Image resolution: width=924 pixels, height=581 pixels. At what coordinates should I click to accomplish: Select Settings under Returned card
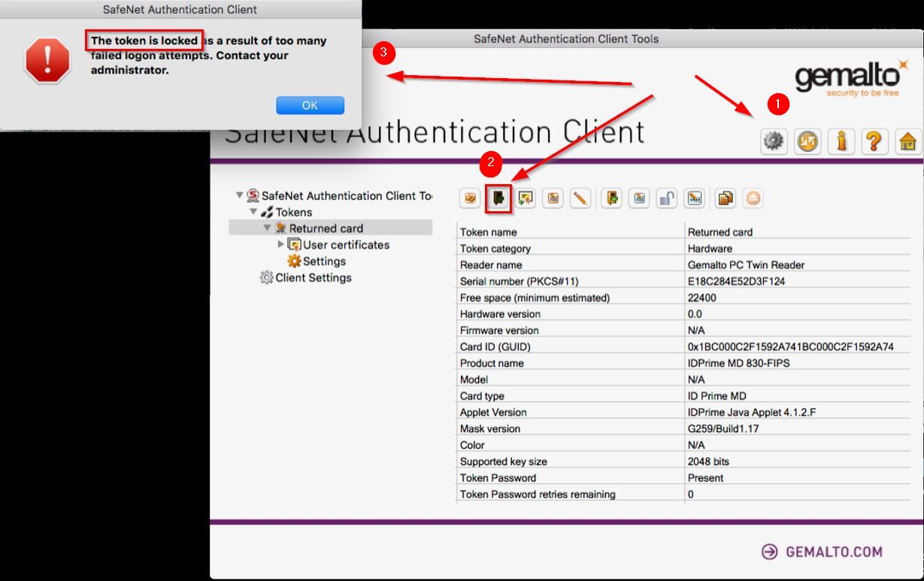(x=324, y=262)
